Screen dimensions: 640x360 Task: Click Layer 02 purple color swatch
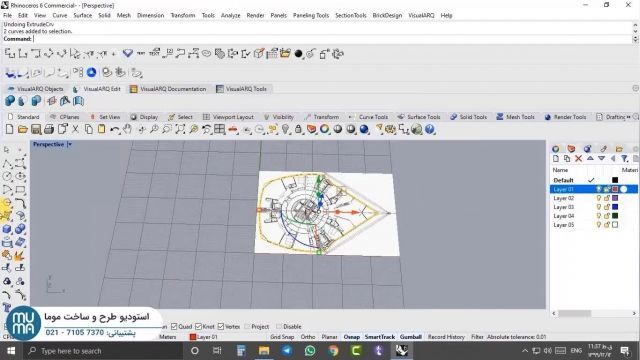click(615, 198)
